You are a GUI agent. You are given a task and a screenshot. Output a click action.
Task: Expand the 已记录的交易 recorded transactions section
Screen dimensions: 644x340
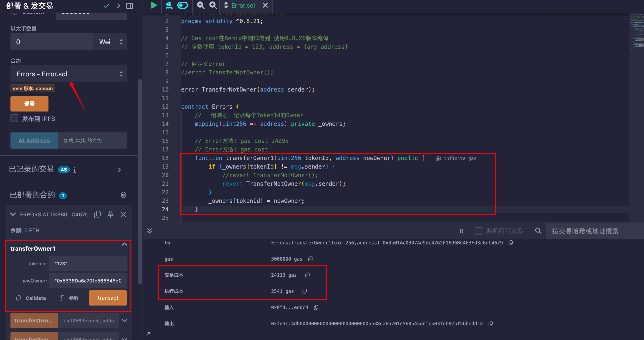tap(119, 170)
